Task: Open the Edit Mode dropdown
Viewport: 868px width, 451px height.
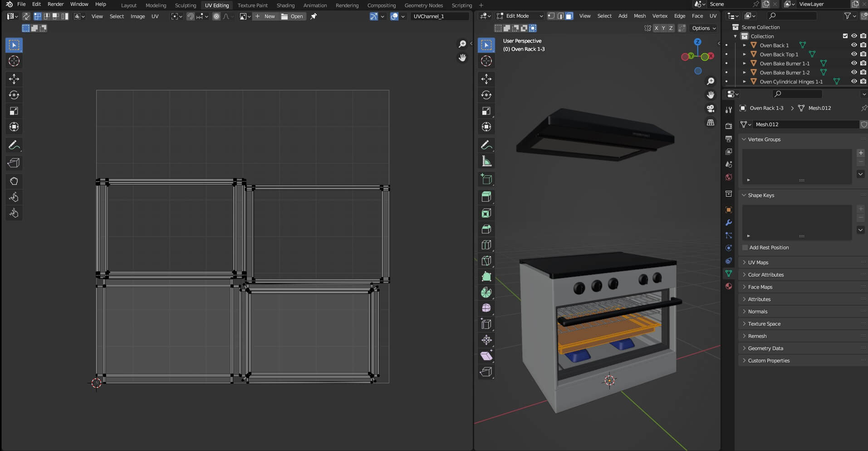Action: [519, 16]
